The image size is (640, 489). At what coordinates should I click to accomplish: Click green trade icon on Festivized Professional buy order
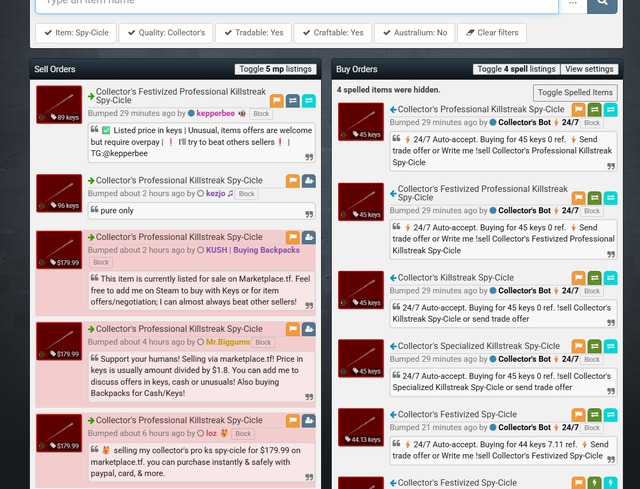(594, 198)
